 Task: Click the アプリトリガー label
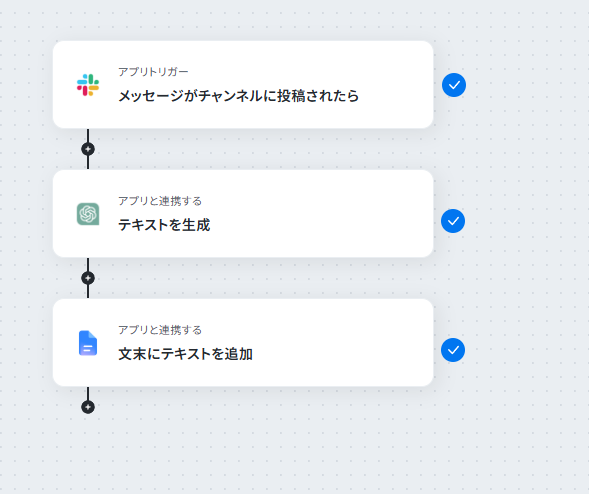(153, 72)
